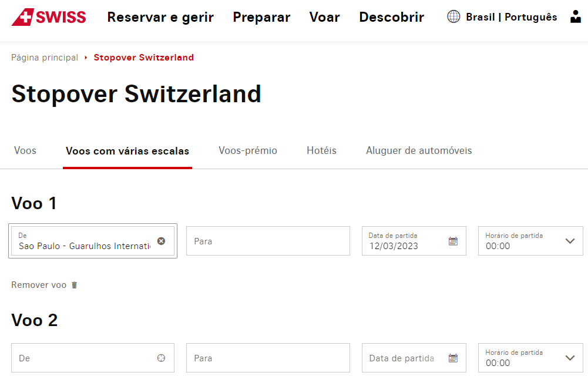Click the SWISS logo

click(x=49, y=17)
